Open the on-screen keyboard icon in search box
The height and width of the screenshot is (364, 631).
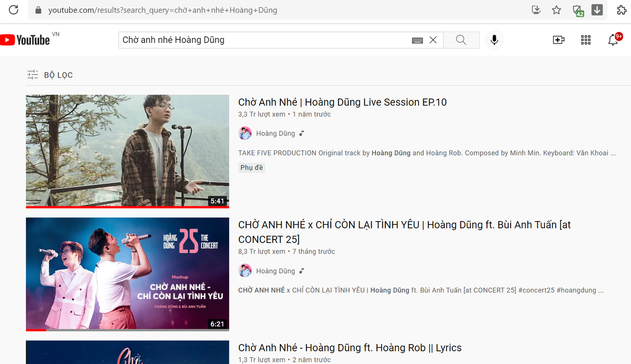(418, 40)
